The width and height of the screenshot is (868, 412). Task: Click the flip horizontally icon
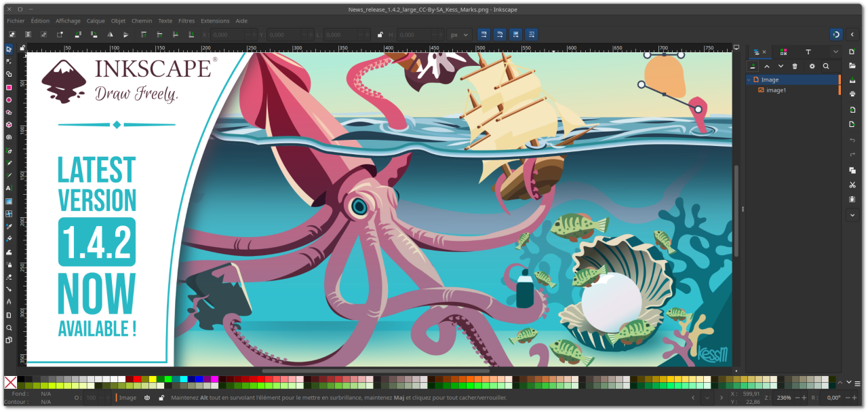(111, 35)
